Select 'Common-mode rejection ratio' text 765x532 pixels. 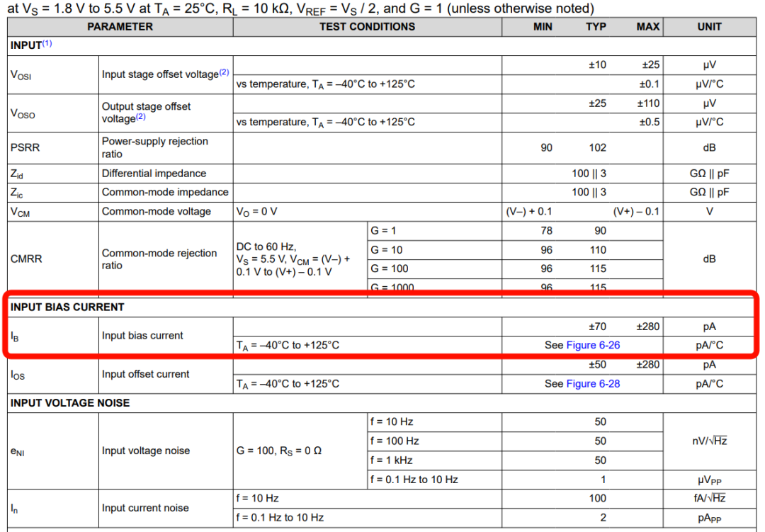159,259
